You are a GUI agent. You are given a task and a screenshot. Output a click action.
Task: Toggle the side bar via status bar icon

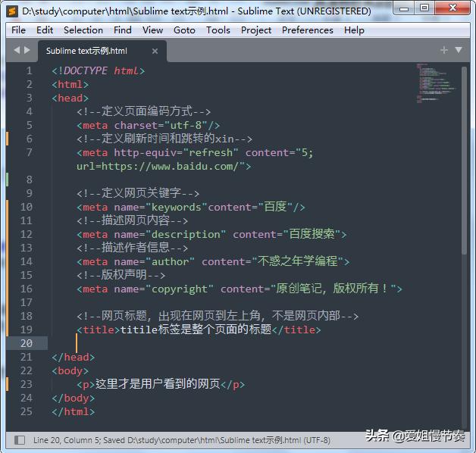tap(20, 440)
